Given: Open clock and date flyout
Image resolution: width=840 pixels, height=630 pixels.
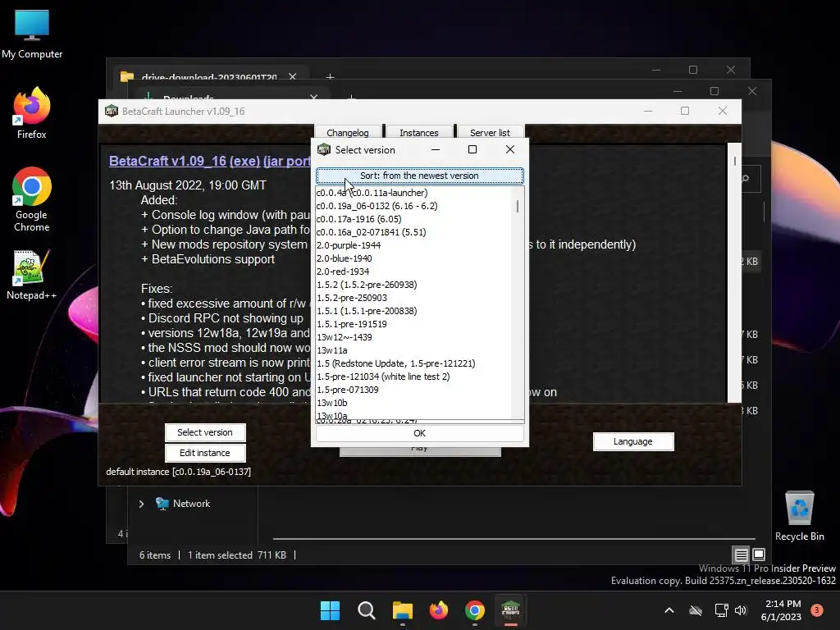Looking at the screenshot, I should 781,610.
